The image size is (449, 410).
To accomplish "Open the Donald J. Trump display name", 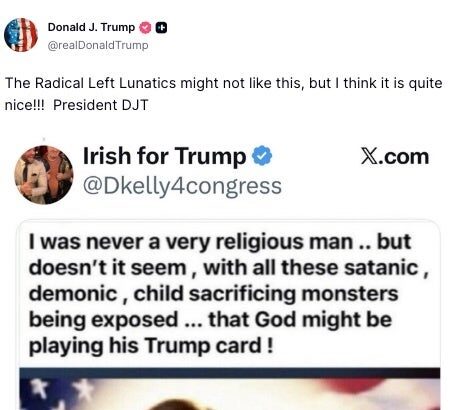I will pos(91,27).
